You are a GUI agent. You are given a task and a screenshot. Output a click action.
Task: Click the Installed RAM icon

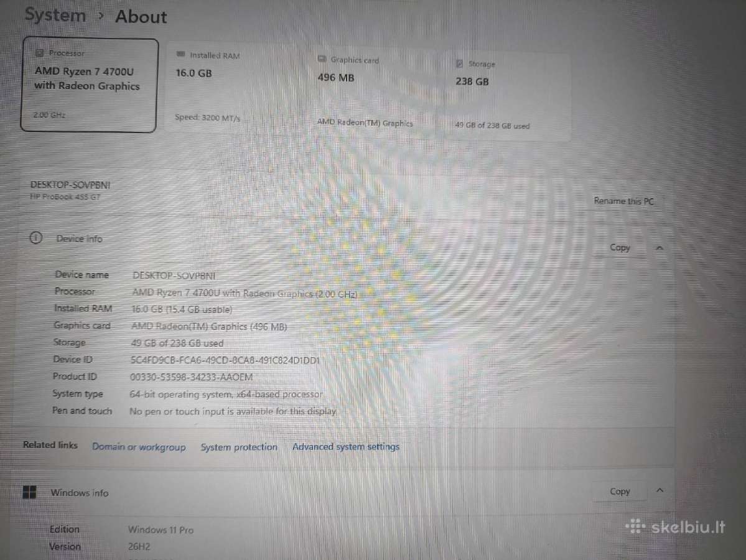(x=180, y=54)
